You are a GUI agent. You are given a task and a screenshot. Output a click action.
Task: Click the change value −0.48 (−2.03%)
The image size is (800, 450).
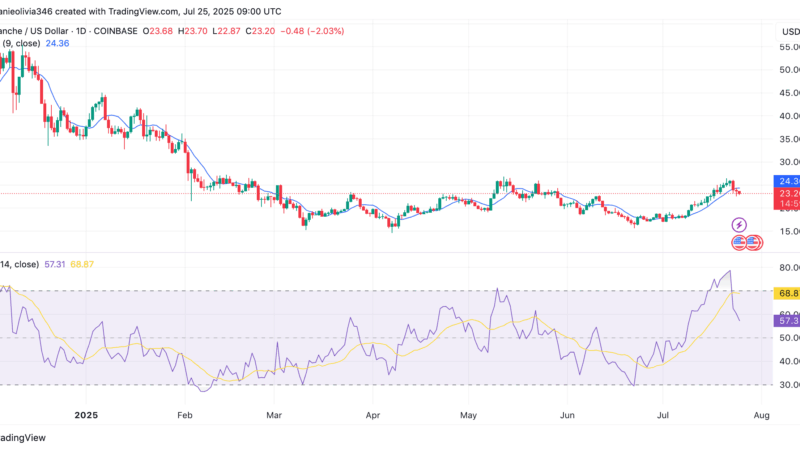(x=312, y=31)
